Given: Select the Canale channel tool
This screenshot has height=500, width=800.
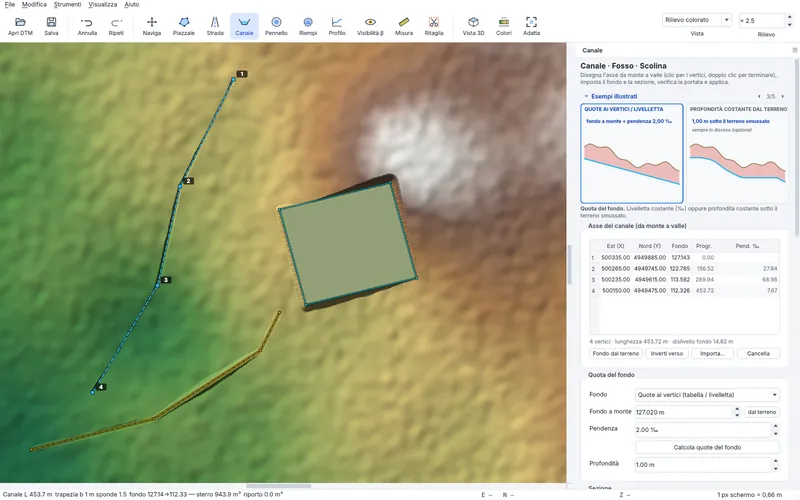Looking at the screenshot, I should 244,26.
